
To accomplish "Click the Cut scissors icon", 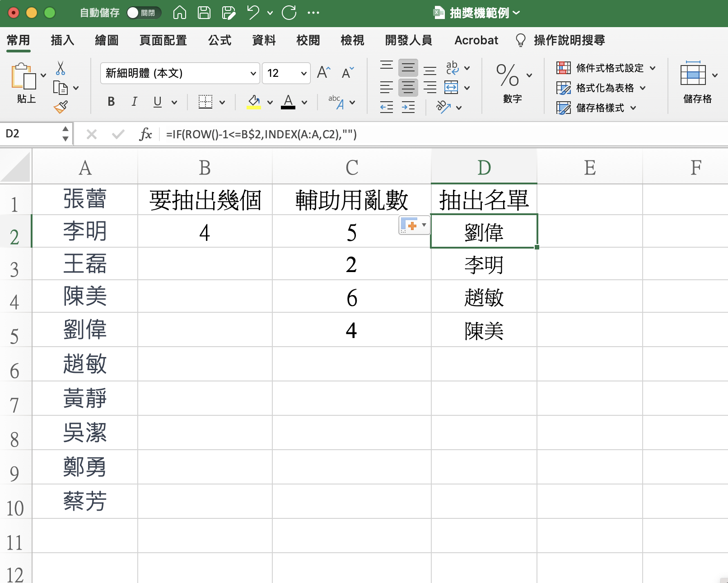I will (x=61, y=68).
